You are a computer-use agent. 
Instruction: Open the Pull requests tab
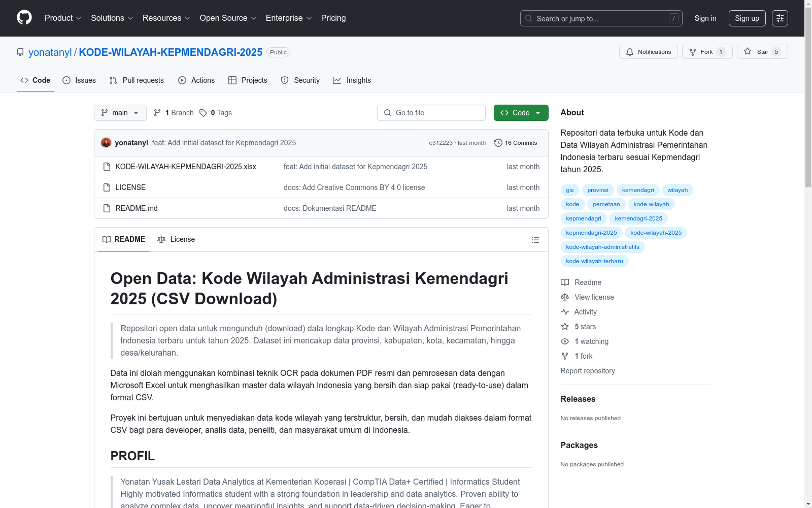(137, 80)
